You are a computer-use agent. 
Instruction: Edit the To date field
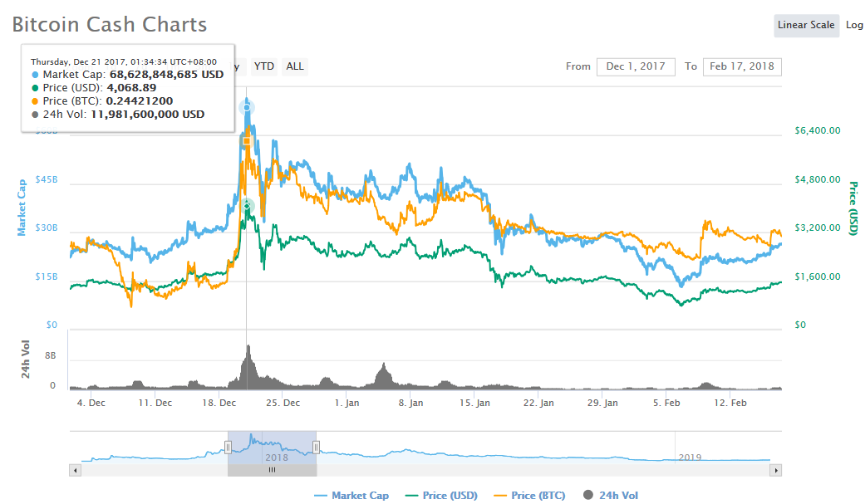pos(742,66)
